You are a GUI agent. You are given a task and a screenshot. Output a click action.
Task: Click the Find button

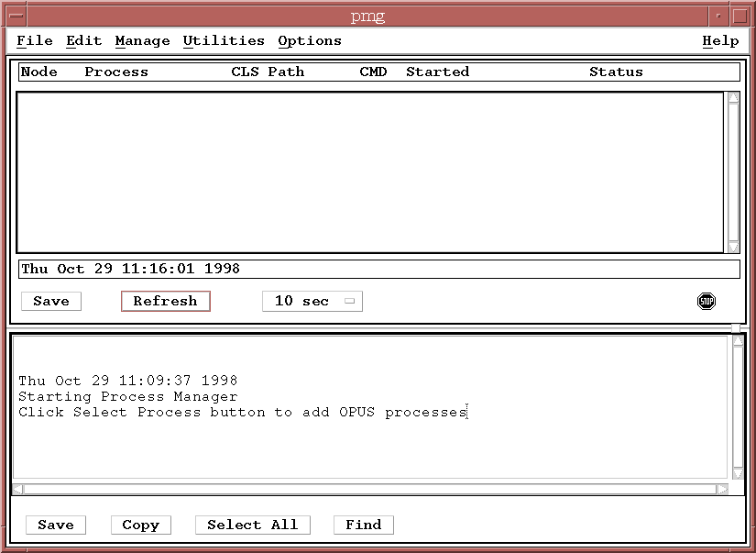point(364,525)
